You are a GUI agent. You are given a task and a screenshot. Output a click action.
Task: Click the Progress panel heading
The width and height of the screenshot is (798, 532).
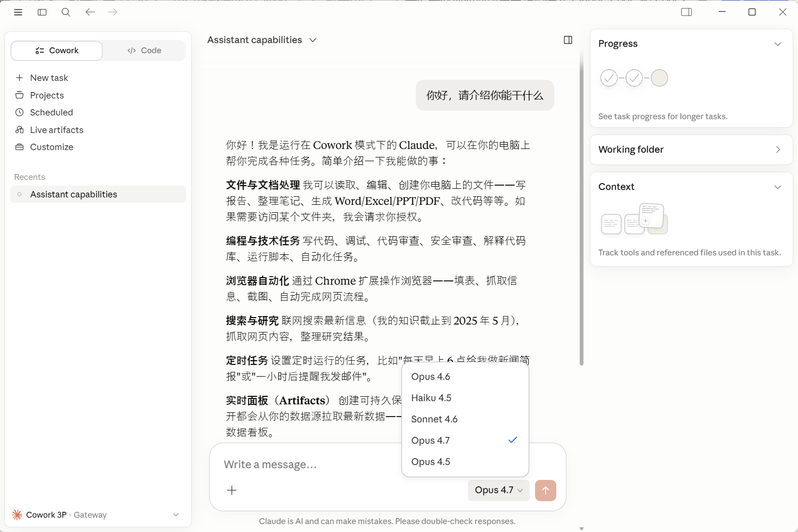[618, 44]
